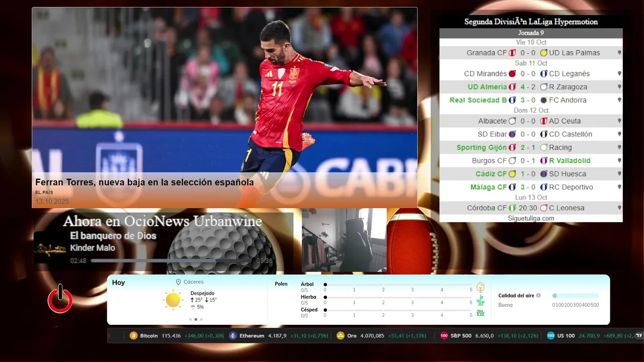The height and width of the screenshot is (362, 644).
Task: Select the first weather carousel dot
Action: [190, 319]
